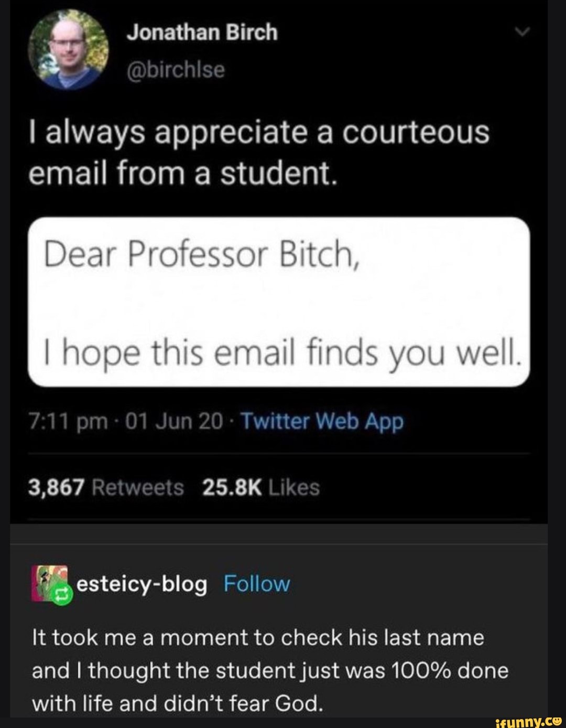Follow esteicy-blog

(x=257, y=584)
